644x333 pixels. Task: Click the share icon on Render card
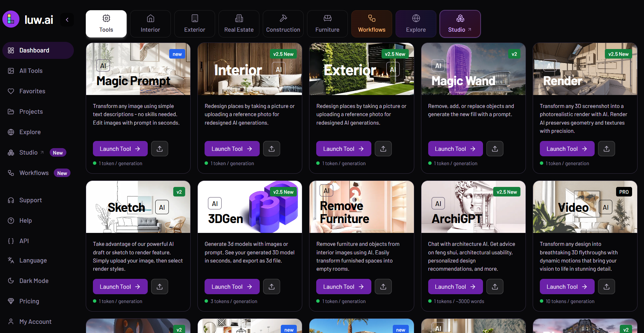point(607,149)
